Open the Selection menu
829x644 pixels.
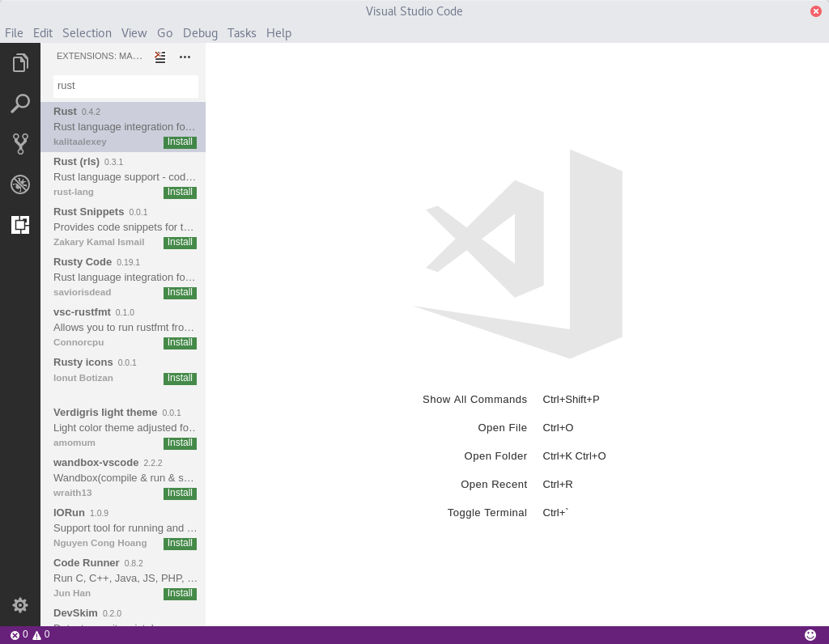coord(87,32)
